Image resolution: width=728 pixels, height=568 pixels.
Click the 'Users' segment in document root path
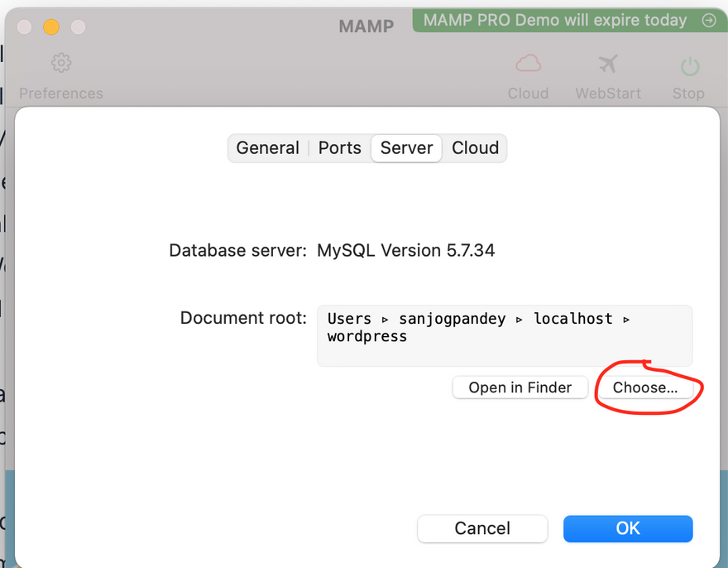point(349,319)
